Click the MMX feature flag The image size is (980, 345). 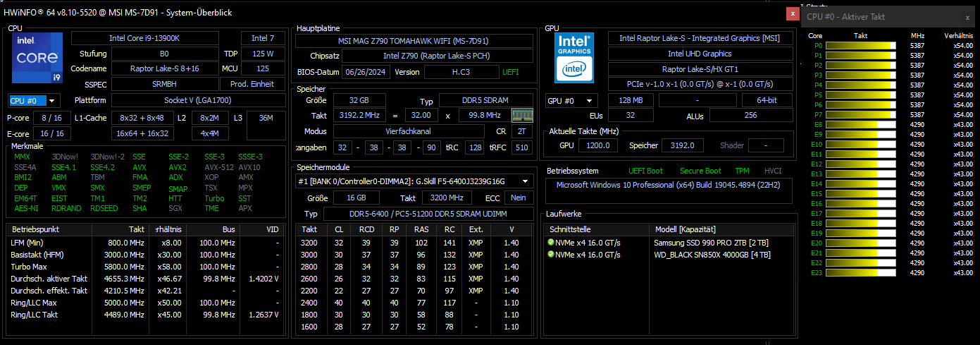coord(22,157)
